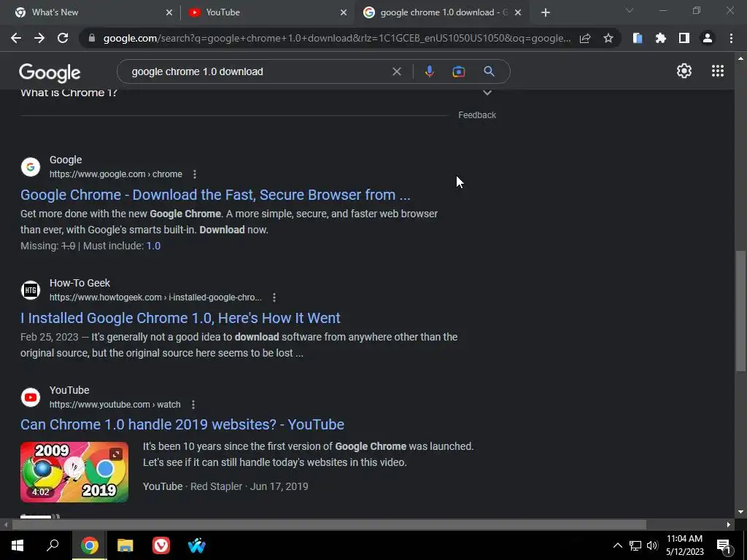Click the vertical page scrollbar thumb
This screenshot has height=560, width=747.
point(740,311)
